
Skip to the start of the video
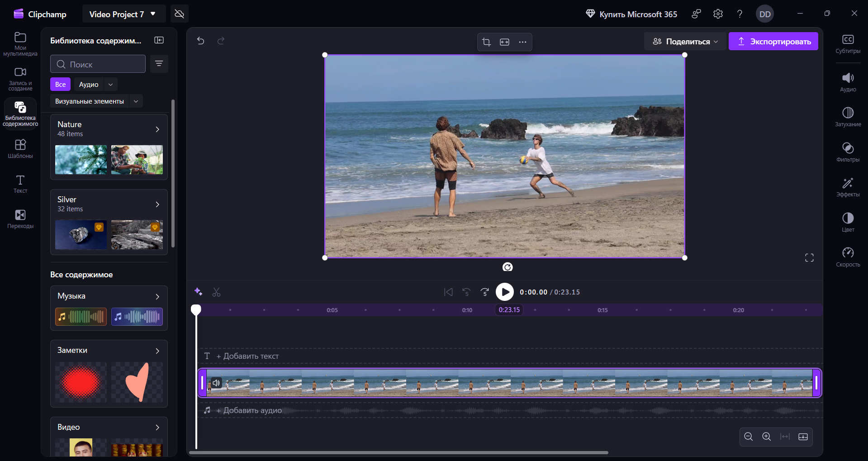[x=448, y=292]
